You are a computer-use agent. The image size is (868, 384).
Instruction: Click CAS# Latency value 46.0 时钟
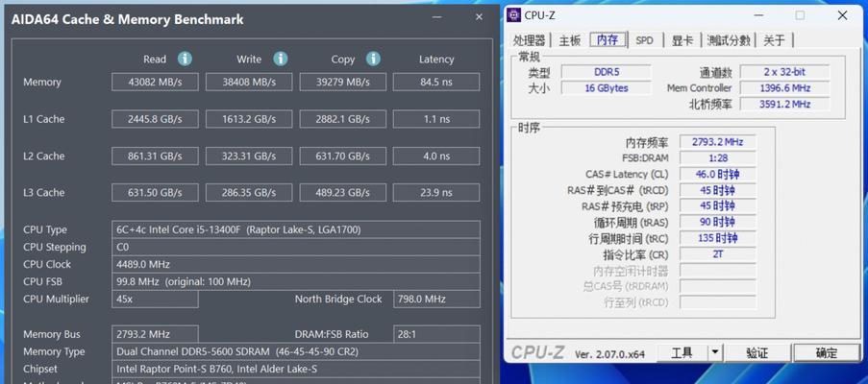click(x=717, y=174)
